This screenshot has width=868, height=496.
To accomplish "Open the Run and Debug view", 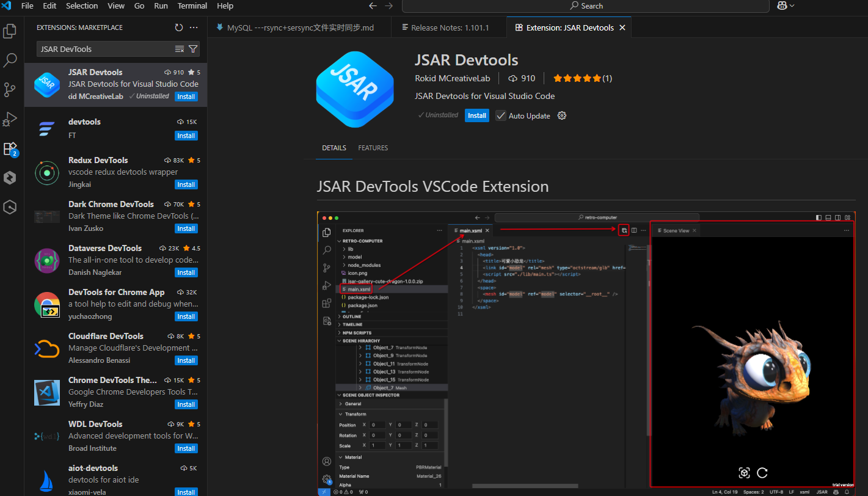I will click(x=10, y=119).
